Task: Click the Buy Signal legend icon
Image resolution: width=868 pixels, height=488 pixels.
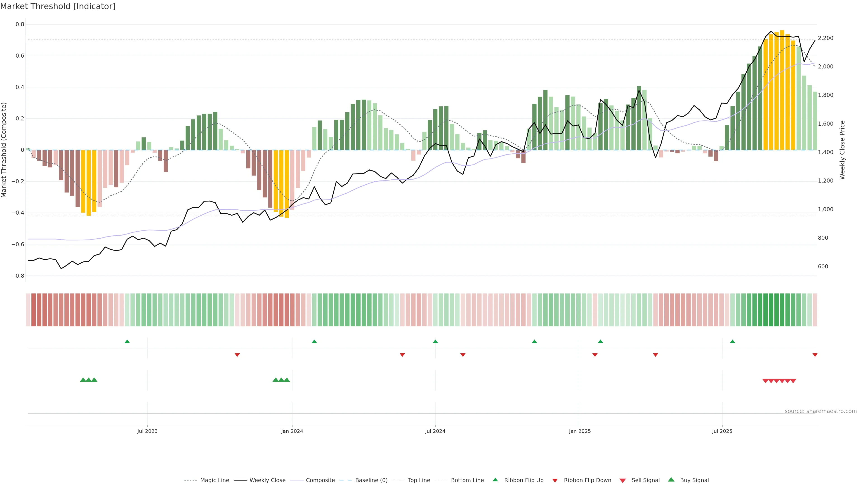Action: [671, 480]
